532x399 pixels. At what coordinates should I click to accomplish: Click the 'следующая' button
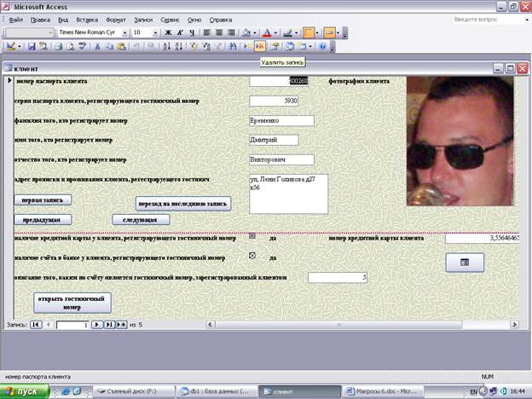(x=141, y=220)
